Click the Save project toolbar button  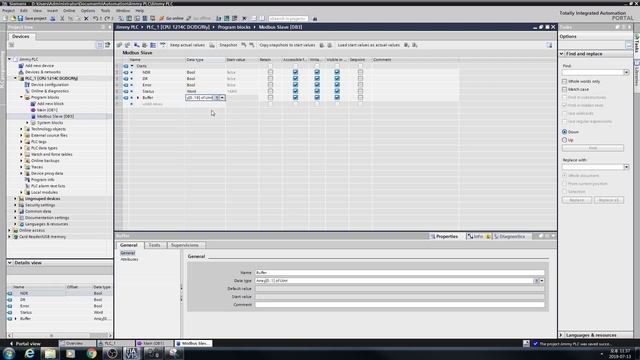coord(32,18)
